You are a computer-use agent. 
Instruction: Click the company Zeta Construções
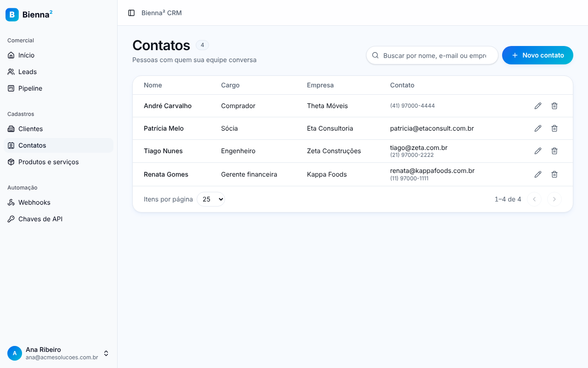point(334,151)
